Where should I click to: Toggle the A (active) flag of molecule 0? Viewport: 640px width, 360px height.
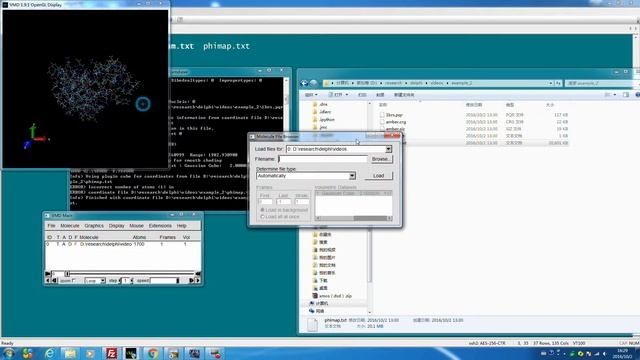64,244
